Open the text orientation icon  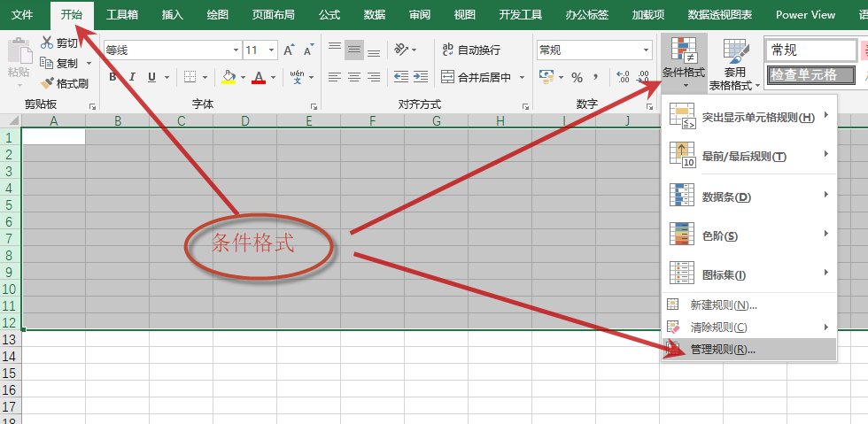(x=401, y=50)
